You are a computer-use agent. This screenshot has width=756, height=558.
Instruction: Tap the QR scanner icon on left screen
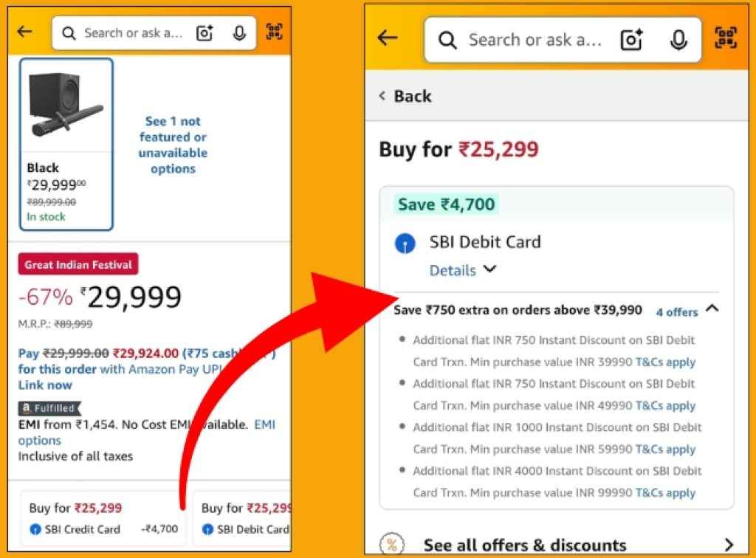point(275,32)
